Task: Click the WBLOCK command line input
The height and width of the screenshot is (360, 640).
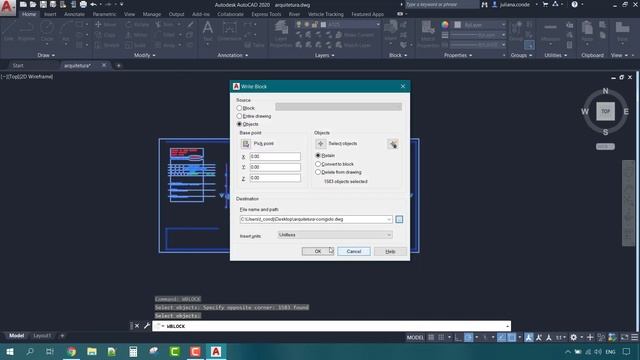Action: tap(331, 326)
